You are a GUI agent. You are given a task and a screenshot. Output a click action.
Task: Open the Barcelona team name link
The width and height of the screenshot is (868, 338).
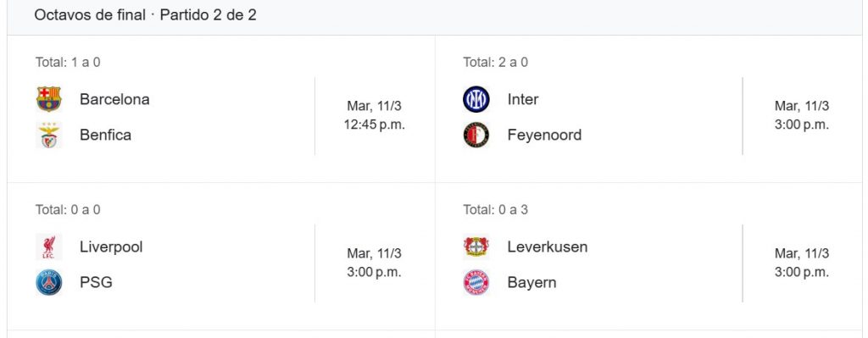point(114,99)
